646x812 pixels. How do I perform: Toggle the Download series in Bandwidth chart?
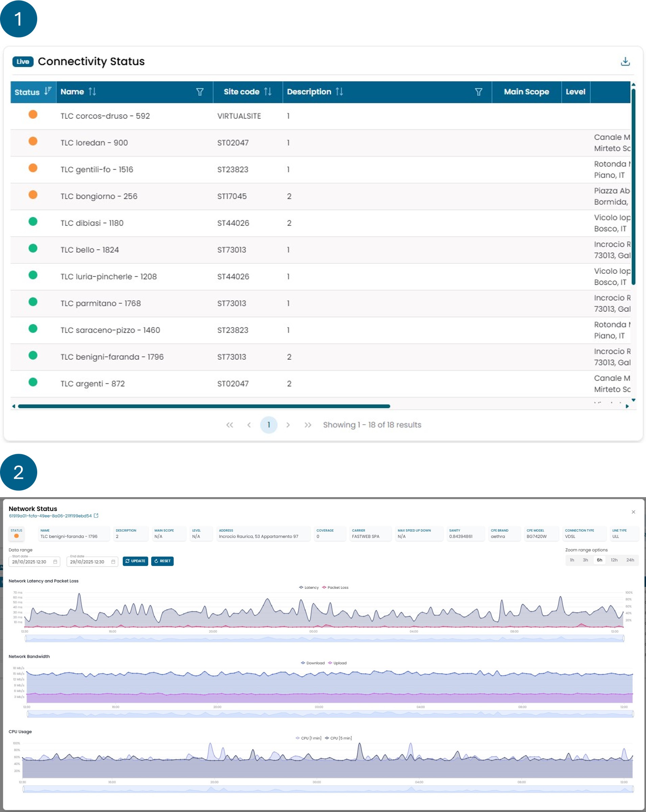tap(313, 663)
